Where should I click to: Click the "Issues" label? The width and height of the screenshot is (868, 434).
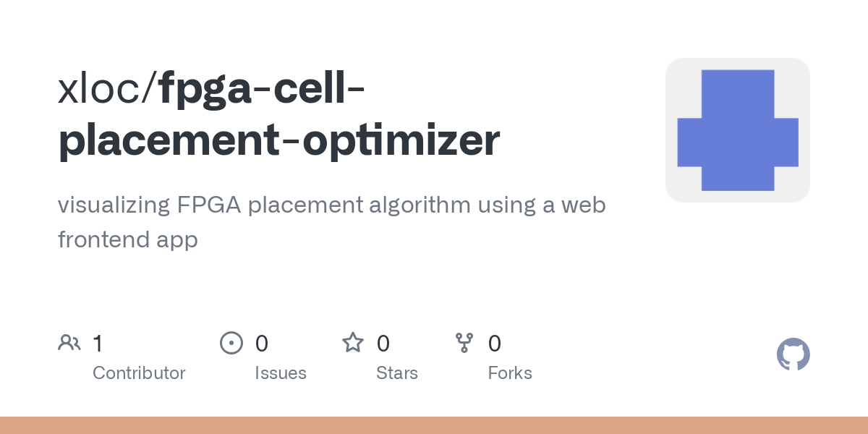click(281, 373)
